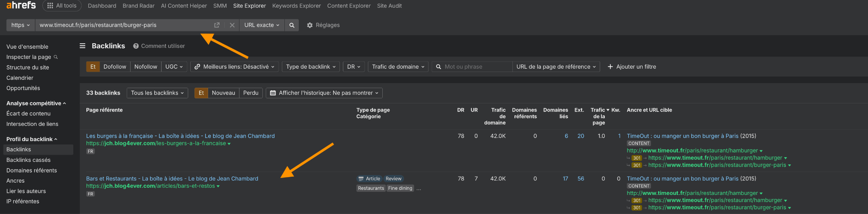Image resolution: width=868 pixels, height=214 pixels.
Task: Open Opportunités in sidebar
Action: (23, 88)
